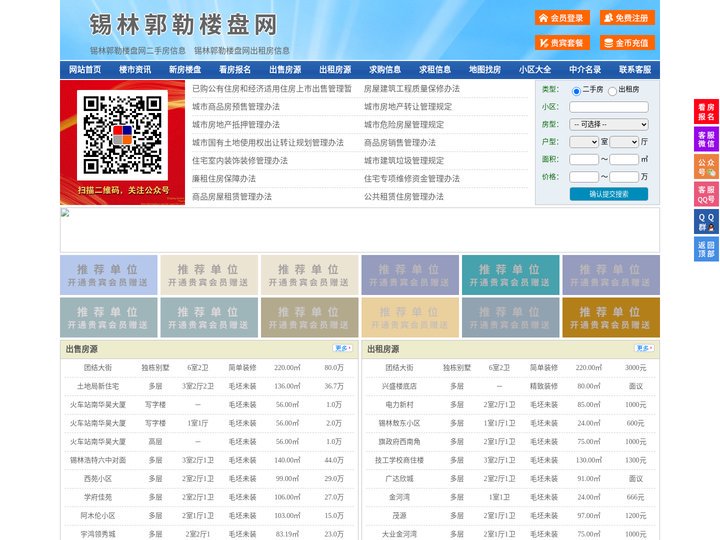Select the 出租房 radio button

pos(612,91)
